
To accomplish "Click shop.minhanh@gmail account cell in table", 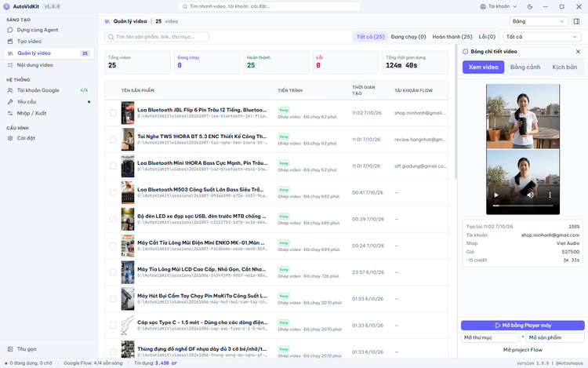I will tap(420, 113).
